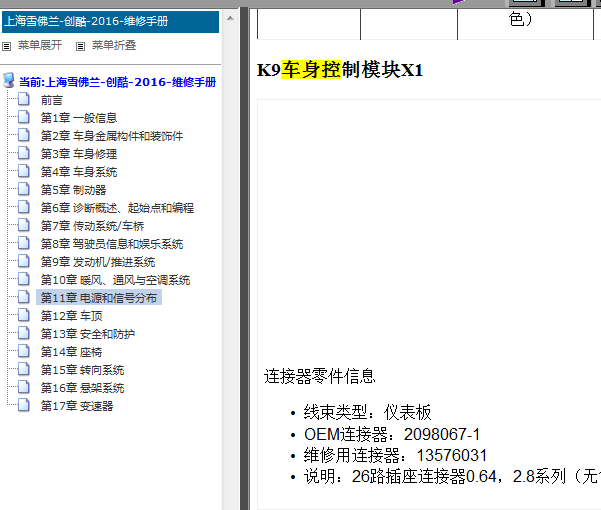Click the 连接器零件信息 heading

point(319,376)
